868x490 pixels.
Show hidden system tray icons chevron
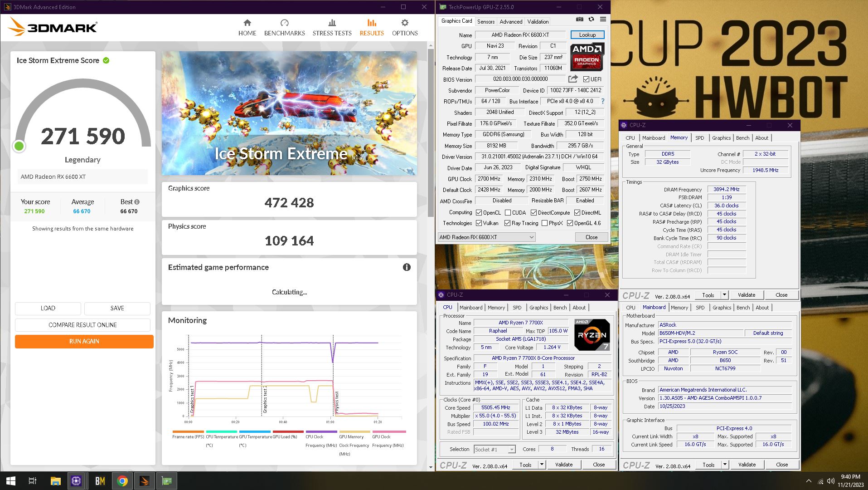pos(809,481)
